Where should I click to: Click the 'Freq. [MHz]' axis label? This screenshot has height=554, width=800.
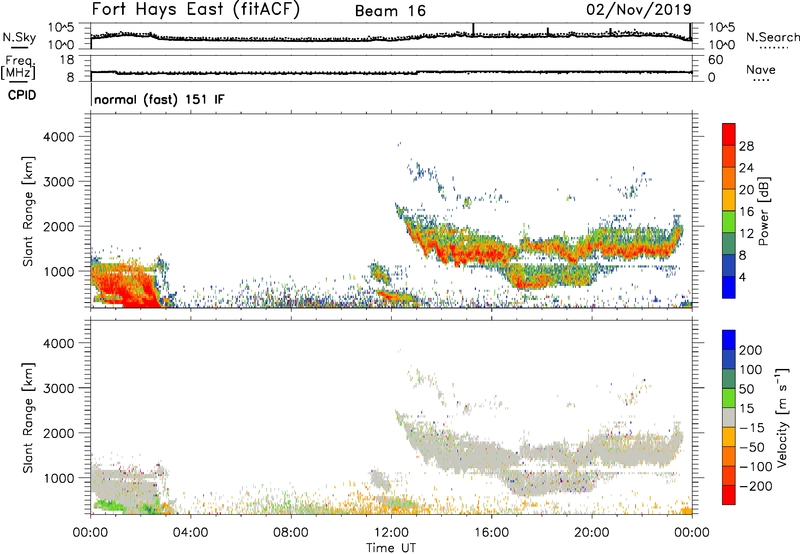click(18, 67)
